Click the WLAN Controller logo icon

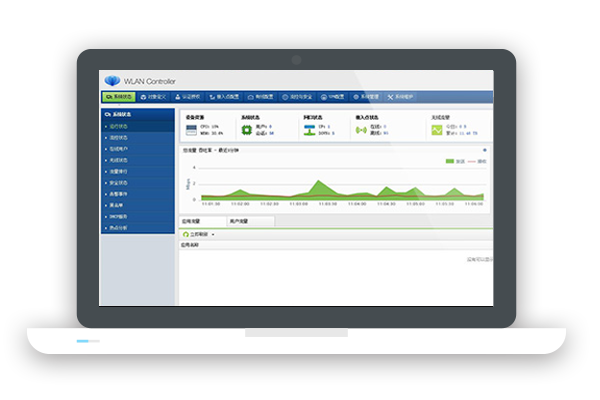point(111,80)
